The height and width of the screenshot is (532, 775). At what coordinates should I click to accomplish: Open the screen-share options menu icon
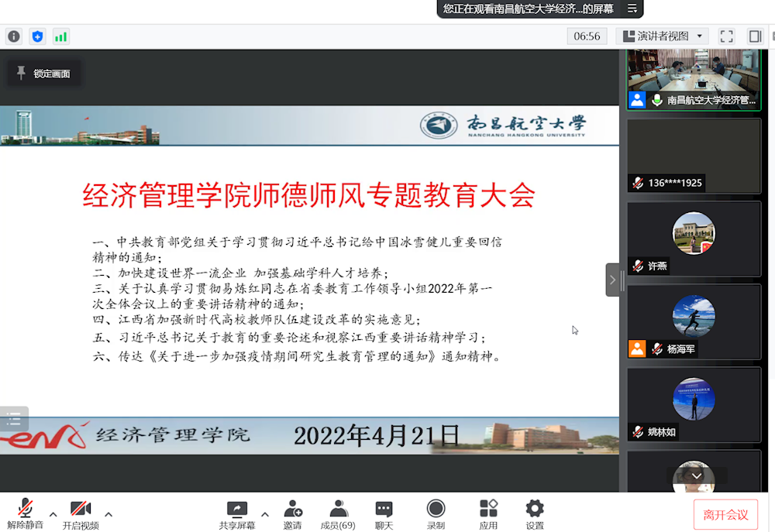[x=632, y=9]
